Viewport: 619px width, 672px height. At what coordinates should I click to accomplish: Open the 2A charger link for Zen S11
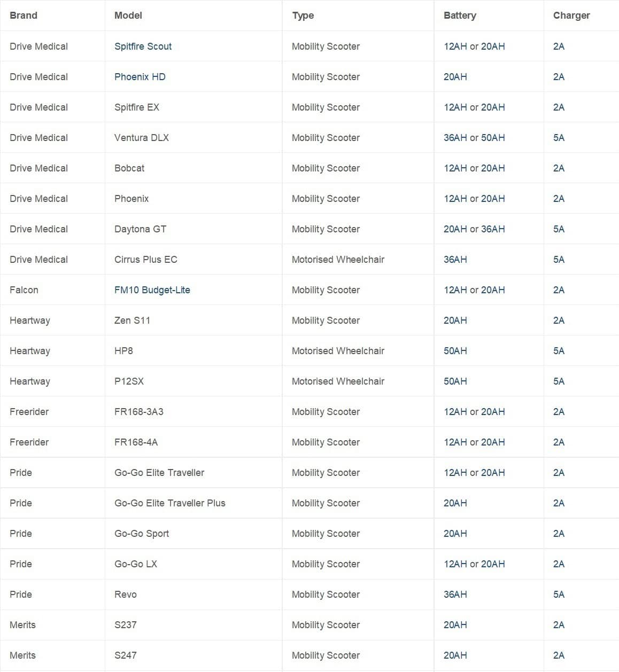[x=559, y=321]
